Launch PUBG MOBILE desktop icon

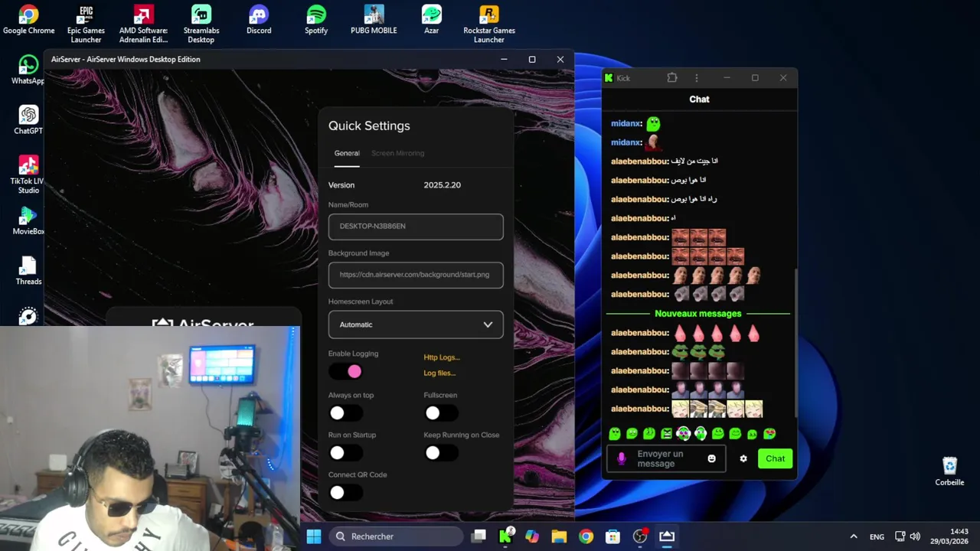(x=374, y=20)
